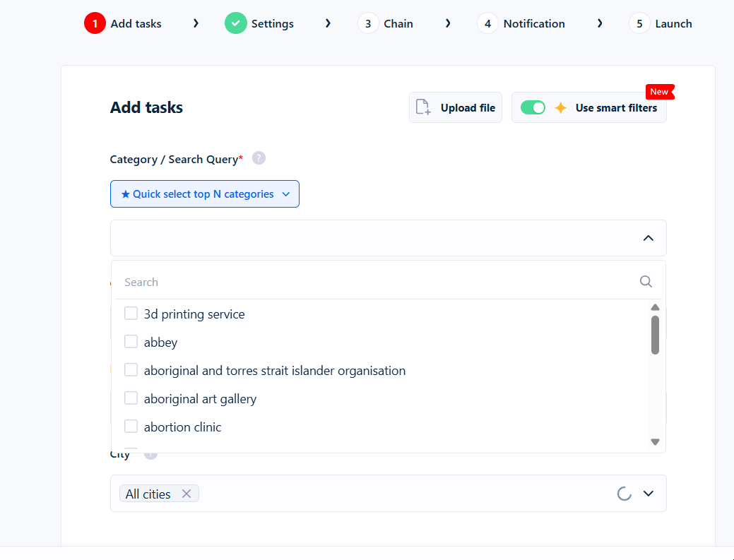Screen dimensions: 734x560
Task: Open Quick select top N categories dropdown
Action: [x=205, y=194]
